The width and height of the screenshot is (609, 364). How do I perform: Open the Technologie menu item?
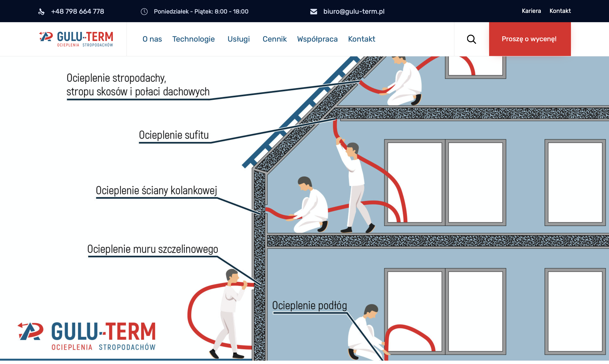(193, 39)
